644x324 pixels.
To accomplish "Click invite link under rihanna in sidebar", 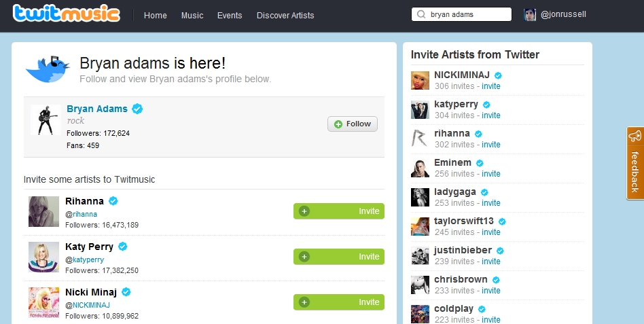I will 490,145.
